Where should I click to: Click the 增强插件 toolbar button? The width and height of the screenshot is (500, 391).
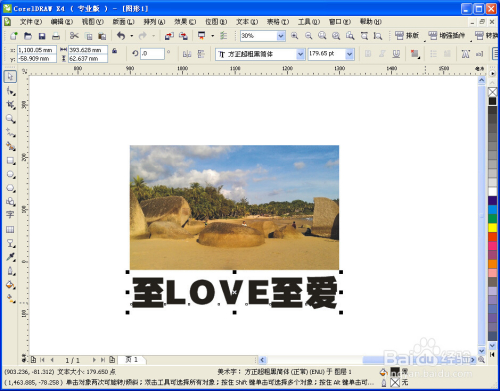pyautogui.click(x=447, y=35)
